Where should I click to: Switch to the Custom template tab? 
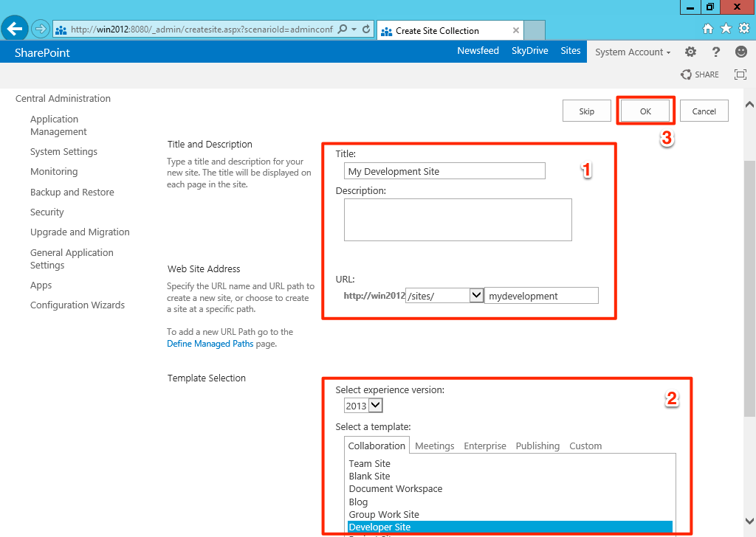[585, 446]
